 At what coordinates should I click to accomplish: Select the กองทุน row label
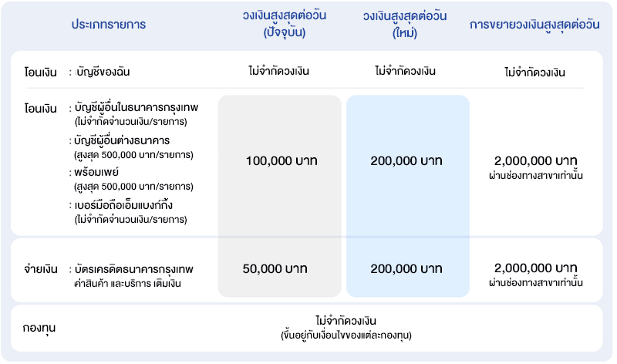pyautogui.click(x=39, y=327)
